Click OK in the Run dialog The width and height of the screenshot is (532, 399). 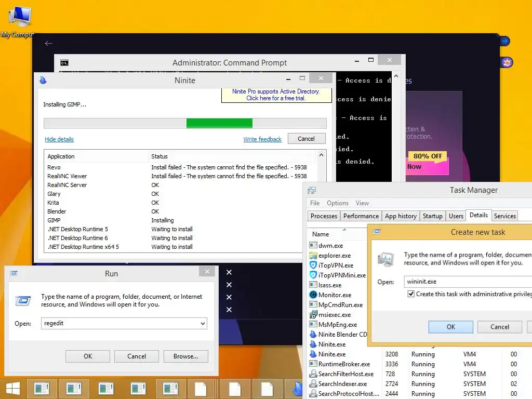[x=87, y=356]
